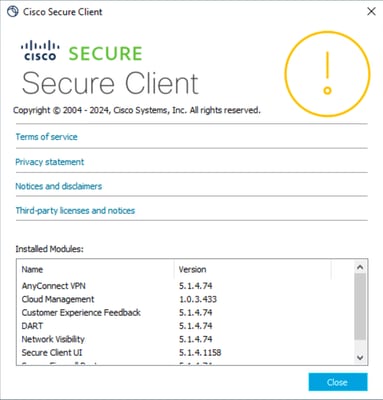Select the Secure Client UI module row
Image resolution: width=383 pixels, height=400 pixels.
tap(185, 353)
